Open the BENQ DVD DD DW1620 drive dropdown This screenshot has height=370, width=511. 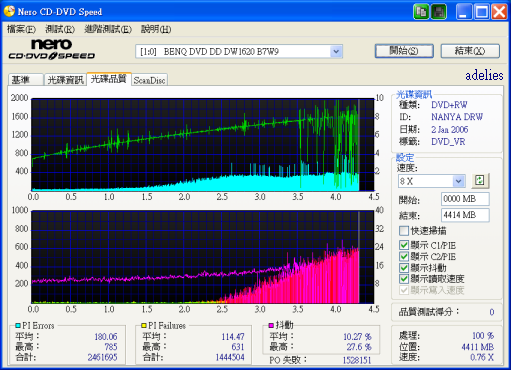(x=336, y=52)
